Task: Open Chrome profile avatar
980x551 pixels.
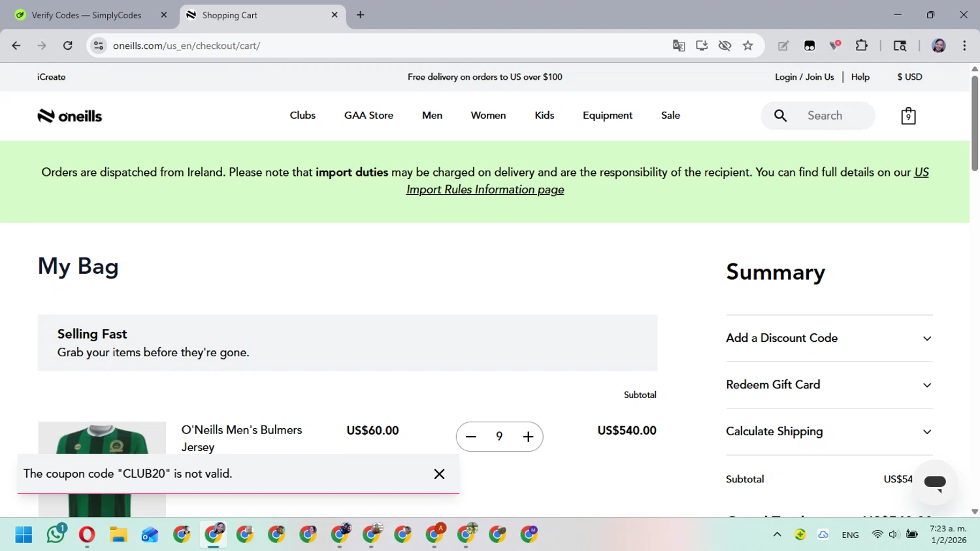Action: tap(939, 46)
